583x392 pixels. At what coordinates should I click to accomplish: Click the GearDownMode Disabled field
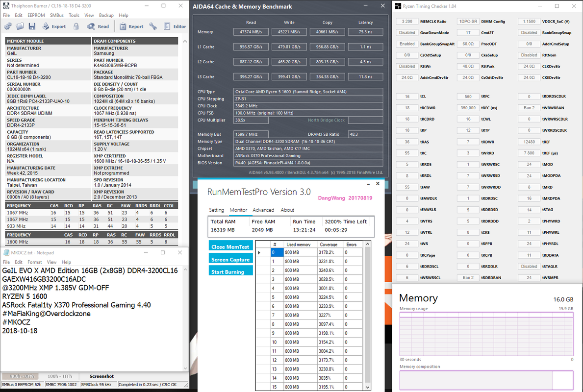pyautogui.click(x=407, y=33)
